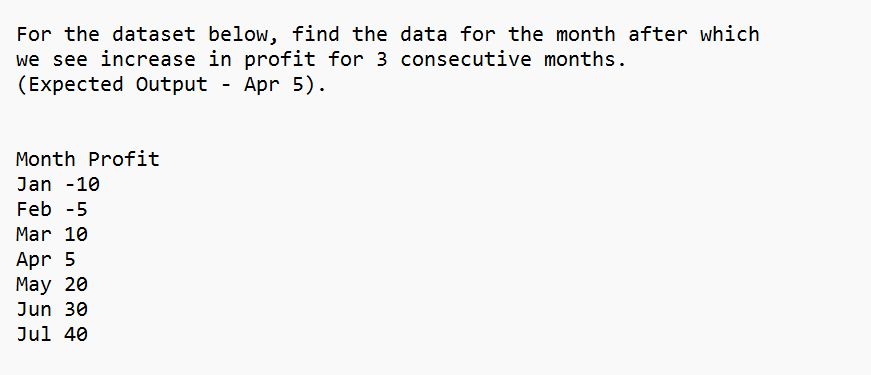The image size is (871, 375).
Task: Click the '40' profit value for Jul
Action: (76, 334)
